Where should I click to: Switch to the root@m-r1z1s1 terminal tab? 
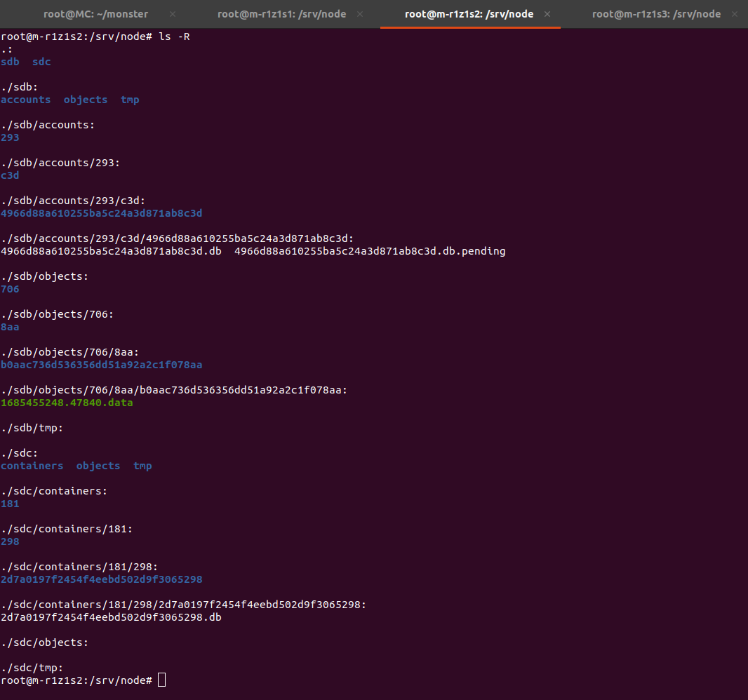point(281,14)
